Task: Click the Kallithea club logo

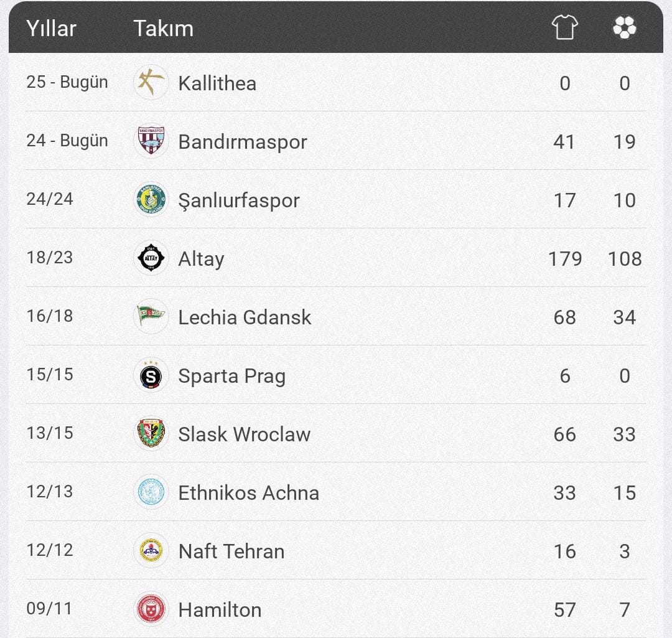Action: (151, 82)
